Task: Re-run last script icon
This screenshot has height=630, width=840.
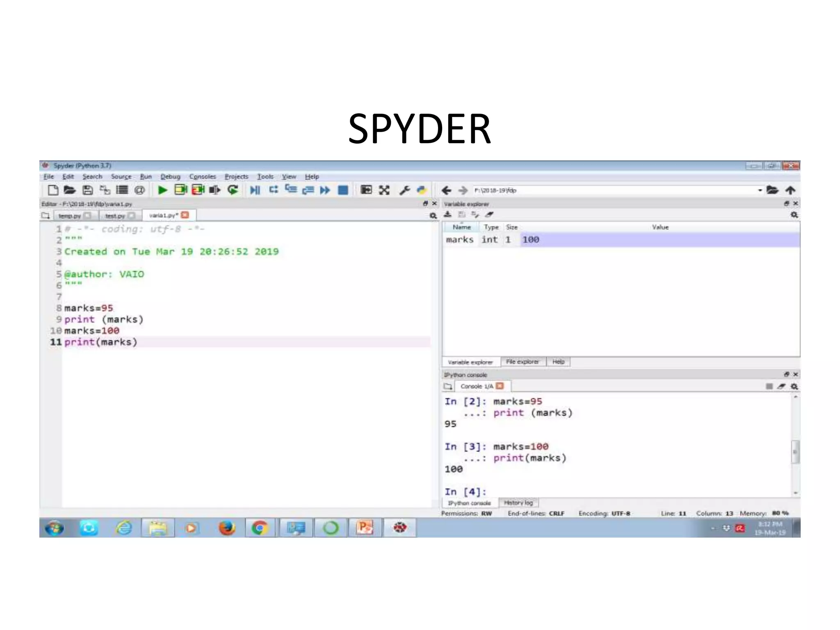Action: pos(233,190)
